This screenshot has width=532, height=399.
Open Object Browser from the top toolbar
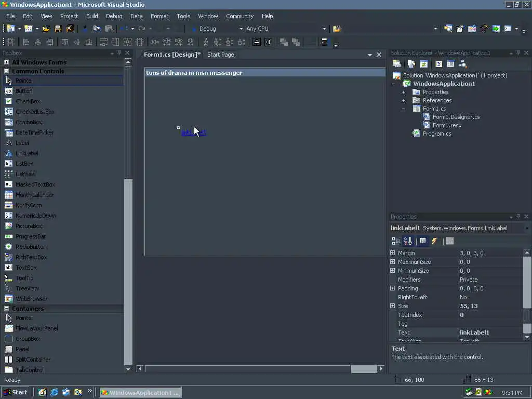point(472,29)
